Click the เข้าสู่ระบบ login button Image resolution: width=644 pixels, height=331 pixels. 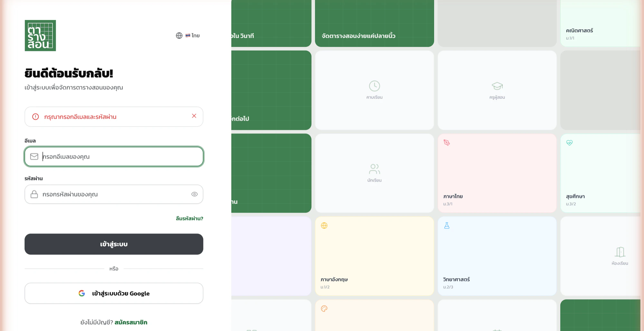[x=114, y=244]
